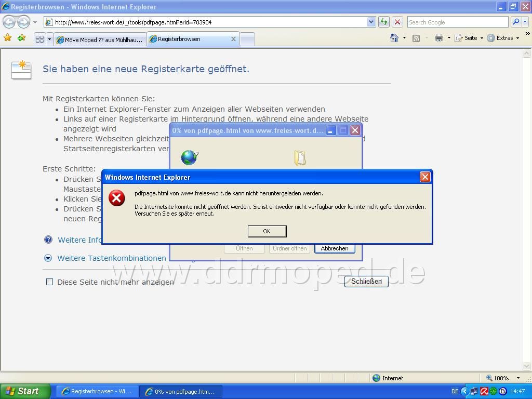532x399 pixels.
Task: Click the page scrollbar up arrow
Action: click(527, 54)
